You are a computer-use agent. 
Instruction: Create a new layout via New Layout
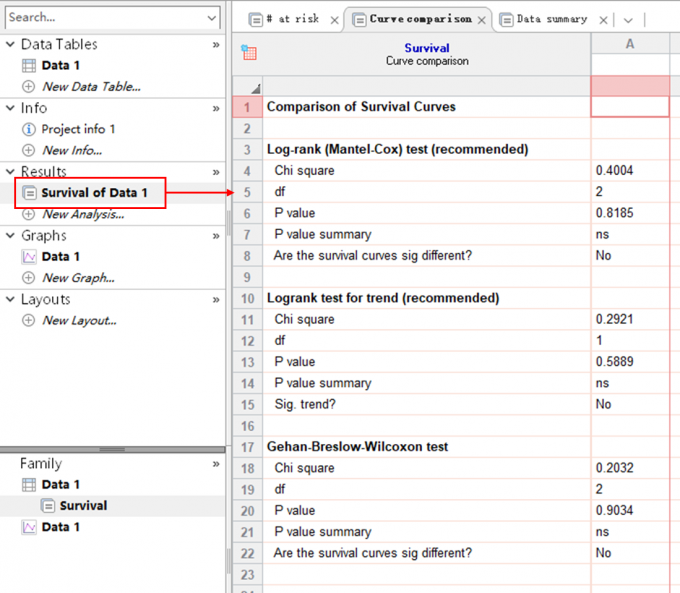(x=79, y=321)
